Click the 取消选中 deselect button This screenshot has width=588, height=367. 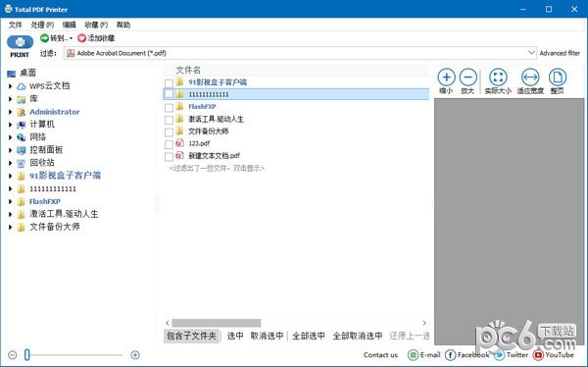267,336
